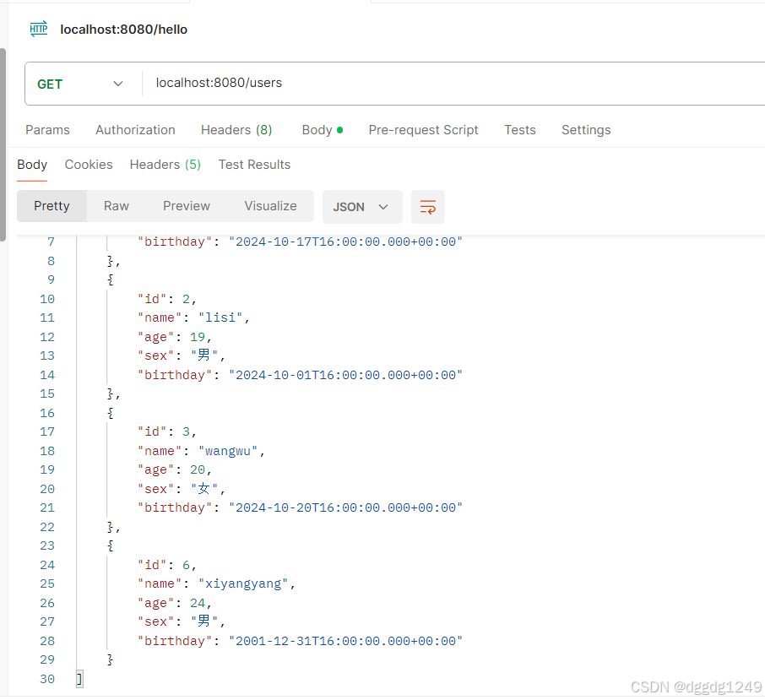Open the Test Results tab
This screenshot has width=765, height=700.
(x=254, y=164)
